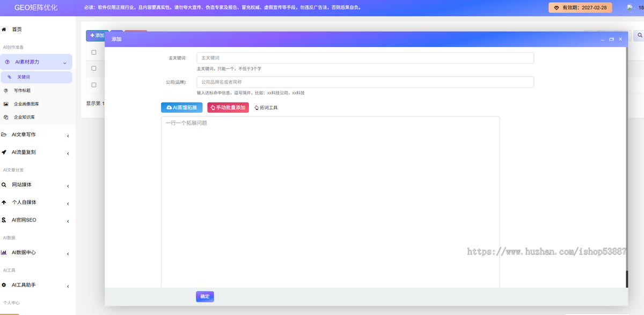Click the folder icon beside AI文章写作
Image resolution: width=644 pixels, height=315 pixels.
4,135
